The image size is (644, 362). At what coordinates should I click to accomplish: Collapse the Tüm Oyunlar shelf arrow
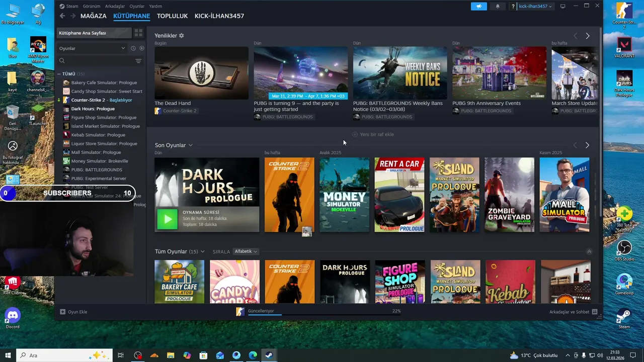tap(589, 251)
